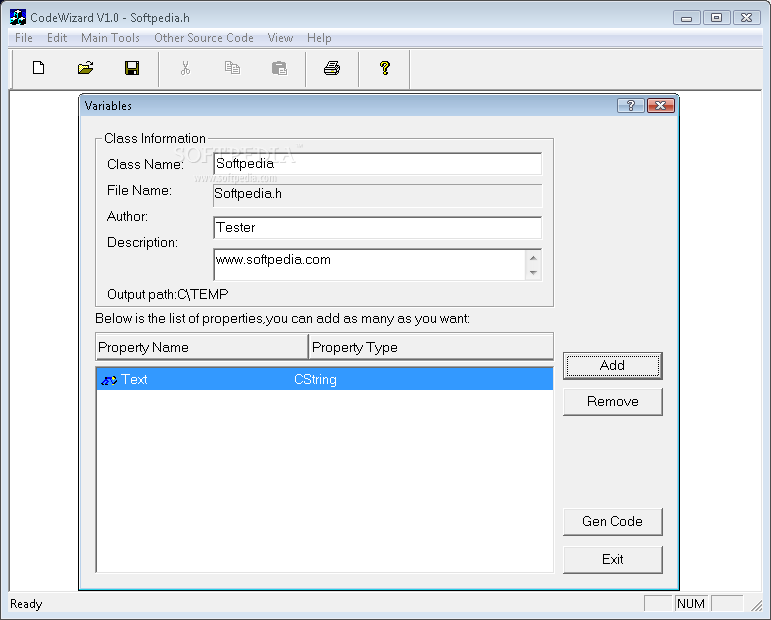Click the Ready status bar text

(x=26, y=604)
